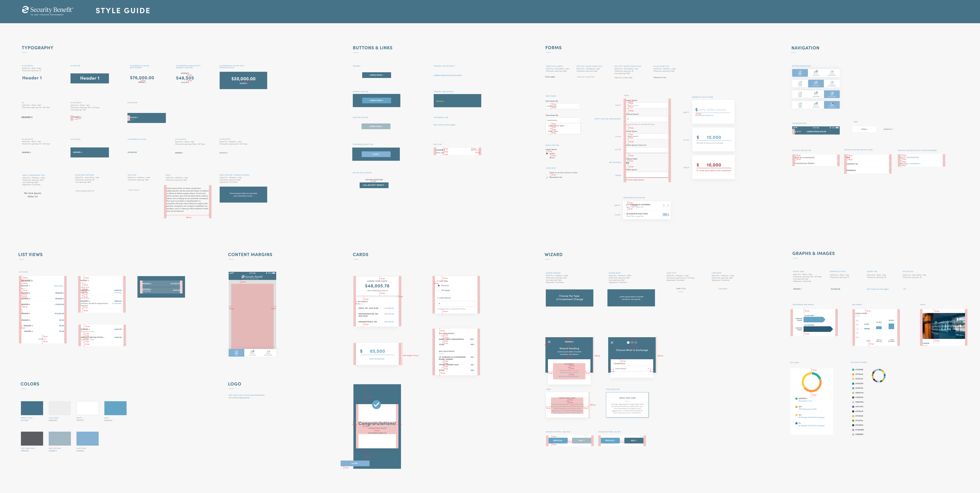Expand the J.P. Morgan US Governm... allocation row

coord(625,205)
